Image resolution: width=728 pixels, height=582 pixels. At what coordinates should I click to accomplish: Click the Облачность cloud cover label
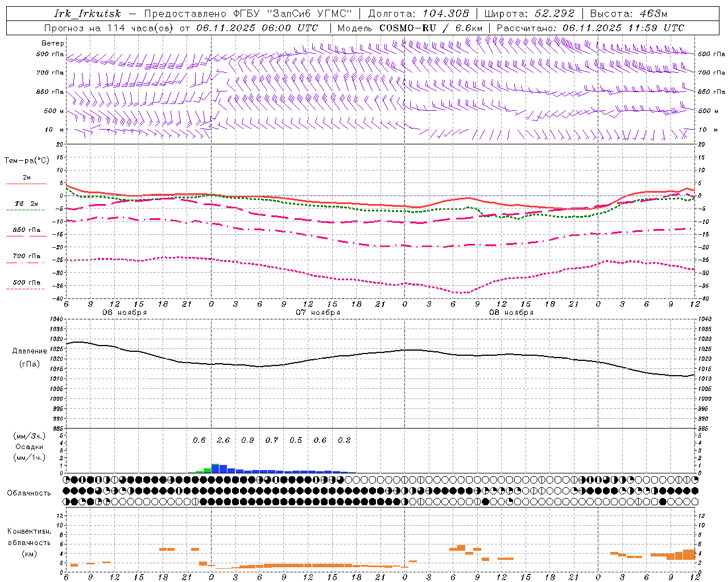coord(29,493)
